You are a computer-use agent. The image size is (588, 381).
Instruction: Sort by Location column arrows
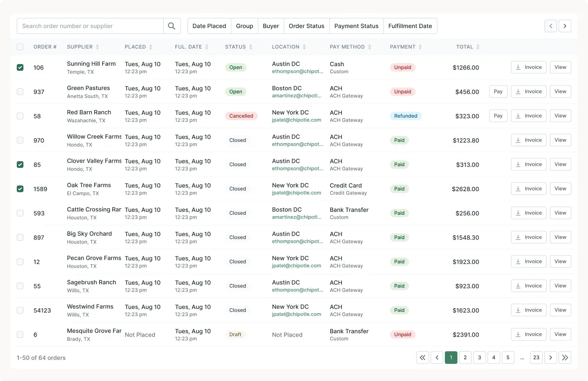(x=304, y=47)
